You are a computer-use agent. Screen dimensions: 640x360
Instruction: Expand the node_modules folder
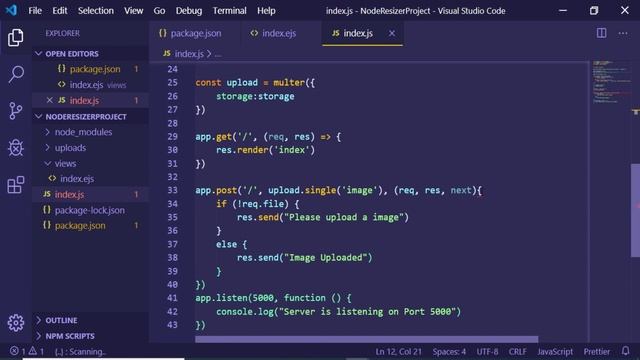(48, 132)
